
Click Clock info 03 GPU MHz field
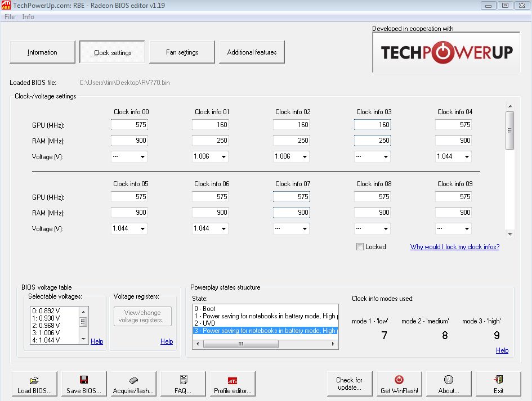[372, 125]
